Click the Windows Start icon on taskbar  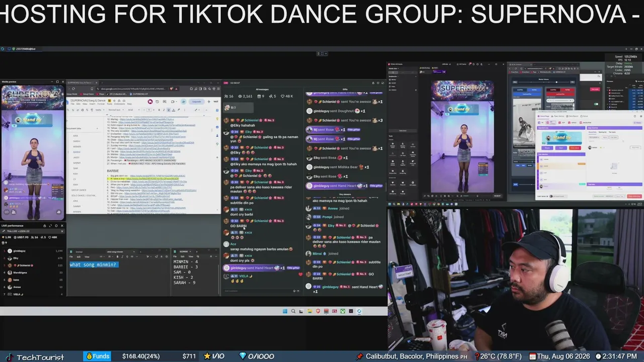(x=285, y=311)
